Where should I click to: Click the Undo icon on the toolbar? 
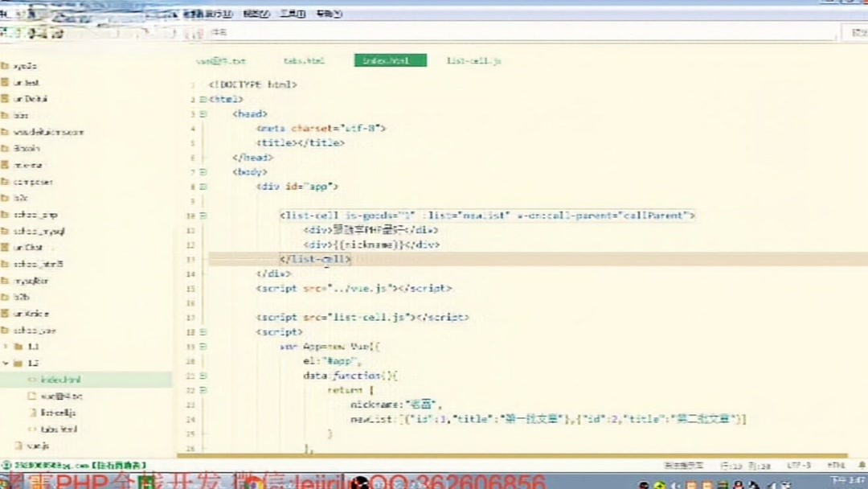coord(44,34)
